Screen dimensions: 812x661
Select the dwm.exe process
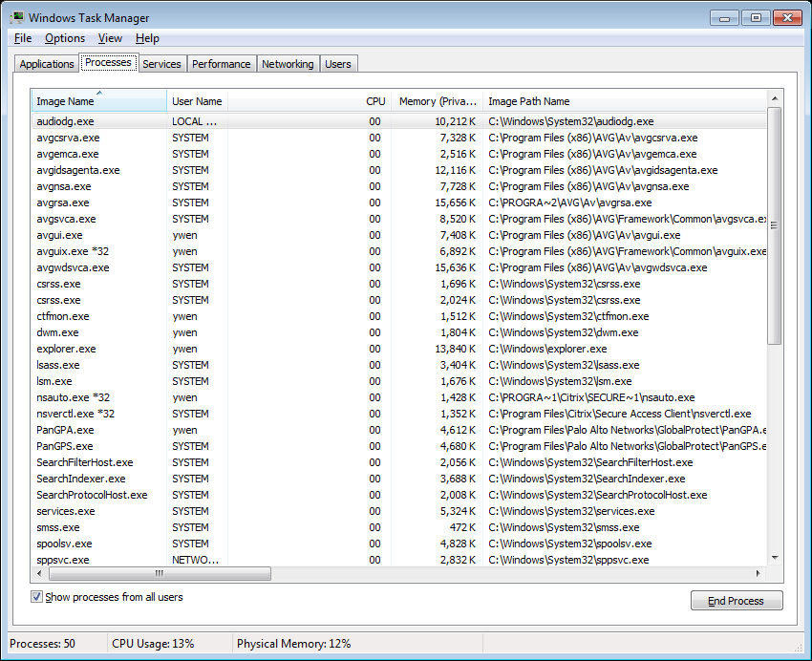[398, 332]
